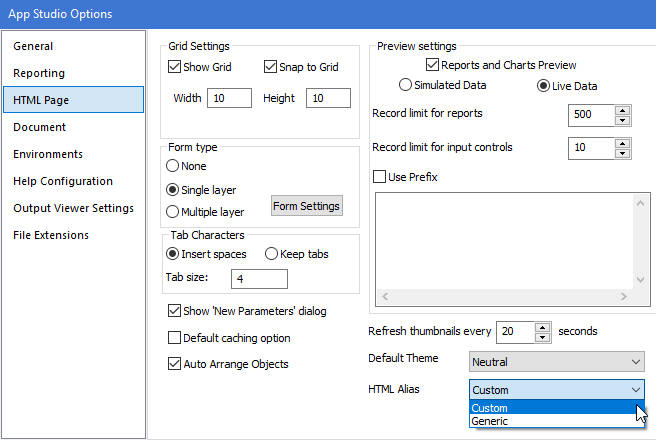Increase record limit for reports spinner
This screenshot has width=656, height=440.
pyautogui.click(x=623, y=109)
